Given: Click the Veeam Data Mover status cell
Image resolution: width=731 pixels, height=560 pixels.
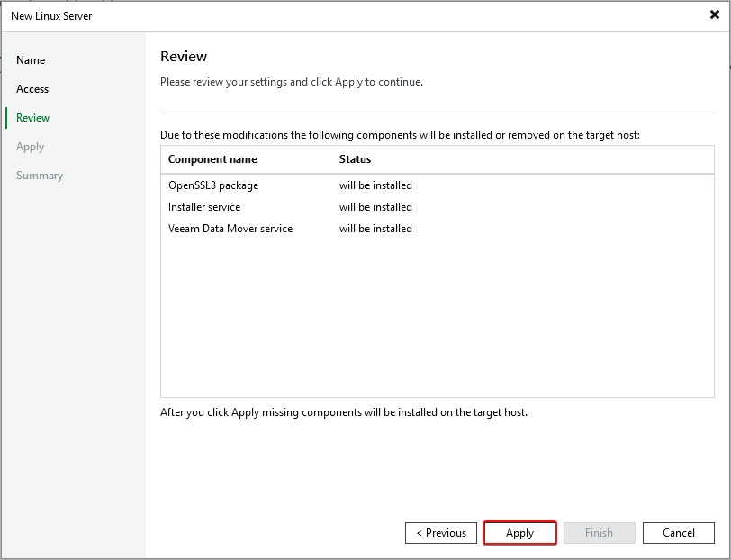Looking at the screenshot, I should 375,229.
